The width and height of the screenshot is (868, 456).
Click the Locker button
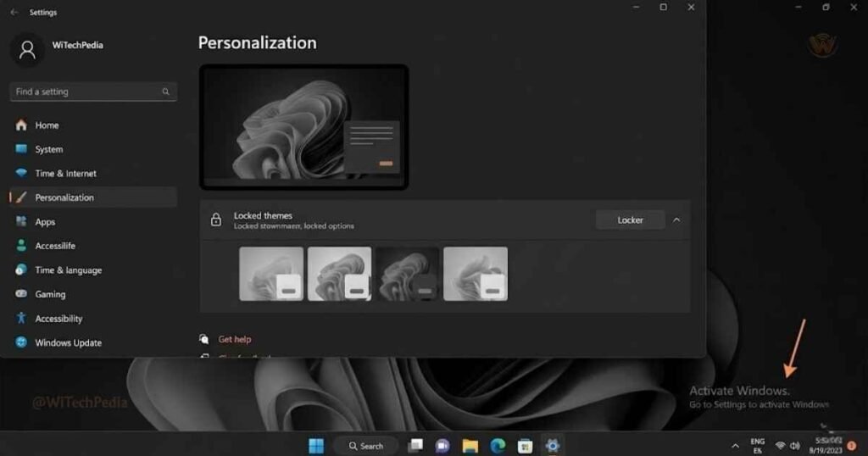[630, 220]
